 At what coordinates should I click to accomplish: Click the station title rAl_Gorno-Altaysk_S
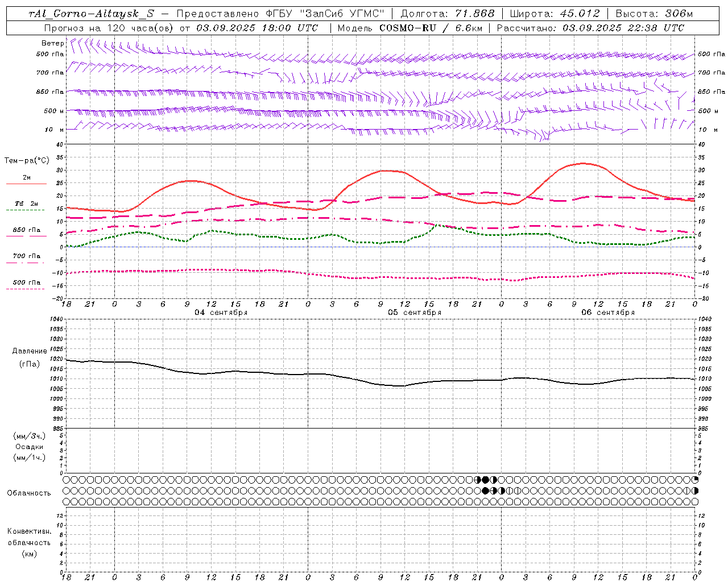click(91, 14)
